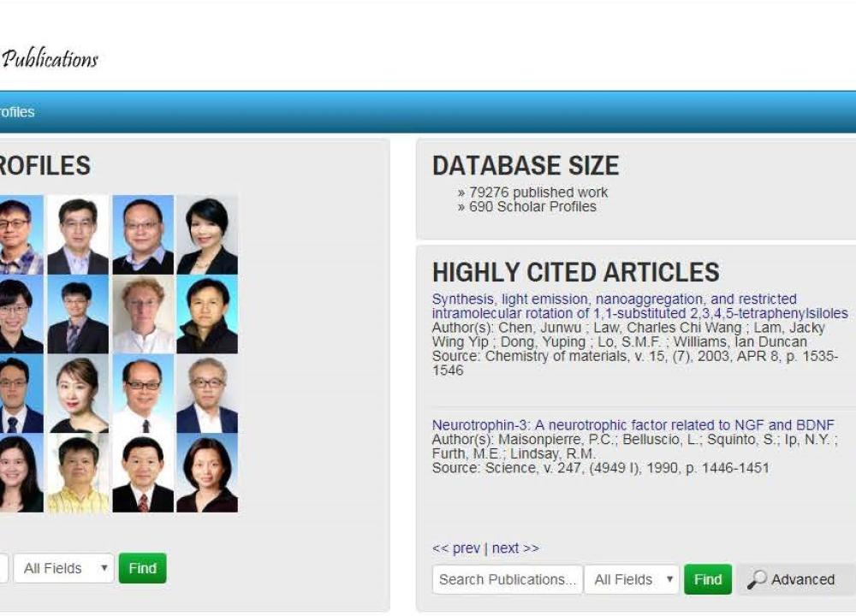Screen dimensions: 856x616
Task: Focus the Search Publications input field
Action: pyautogui.click(x=507, y=579)
